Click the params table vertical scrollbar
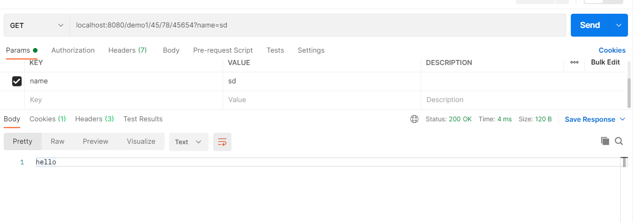Image resolution: width=644 pixels, height=222 pixels. (x=629, y=92)
